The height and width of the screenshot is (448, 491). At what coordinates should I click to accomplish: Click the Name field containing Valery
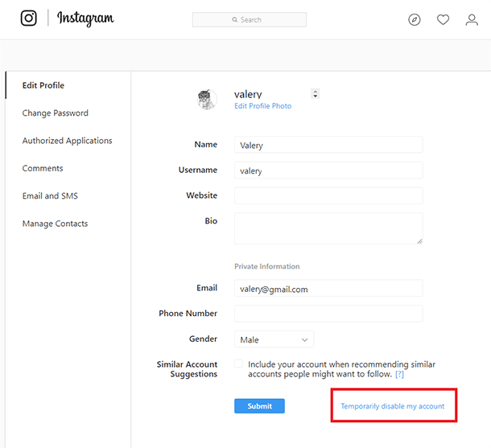328,145
